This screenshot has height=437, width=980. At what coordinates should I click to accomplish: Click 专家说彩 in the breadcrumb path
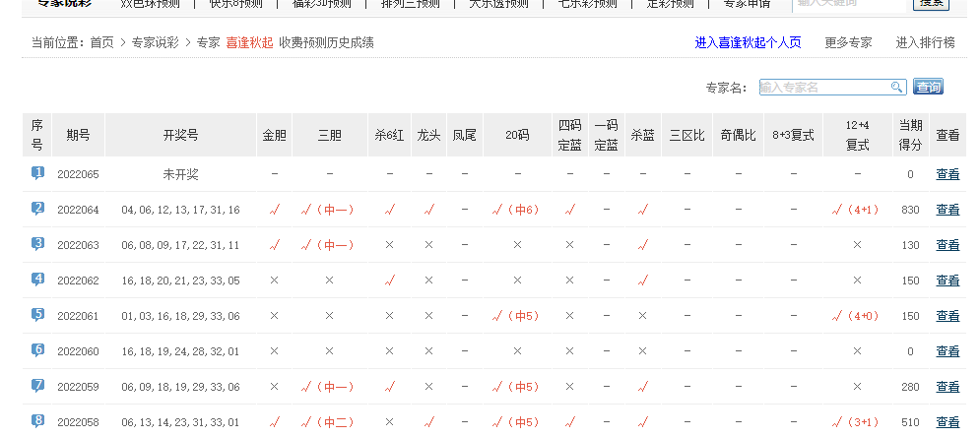coord(156,43)
